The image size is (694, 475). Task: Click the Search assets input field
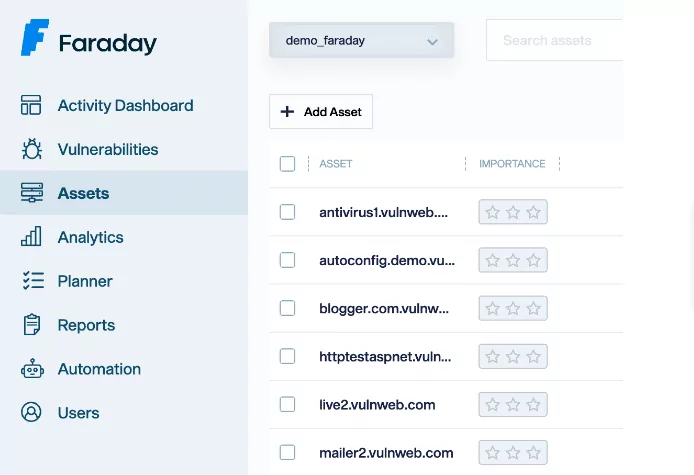555,41
